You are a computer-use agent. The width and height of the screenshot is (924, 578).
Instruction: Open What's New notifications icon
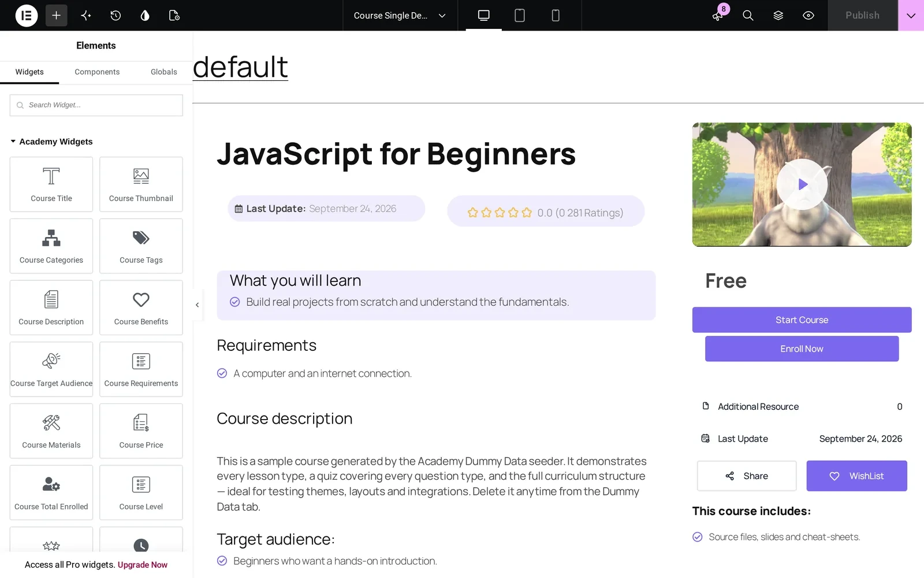718,16
